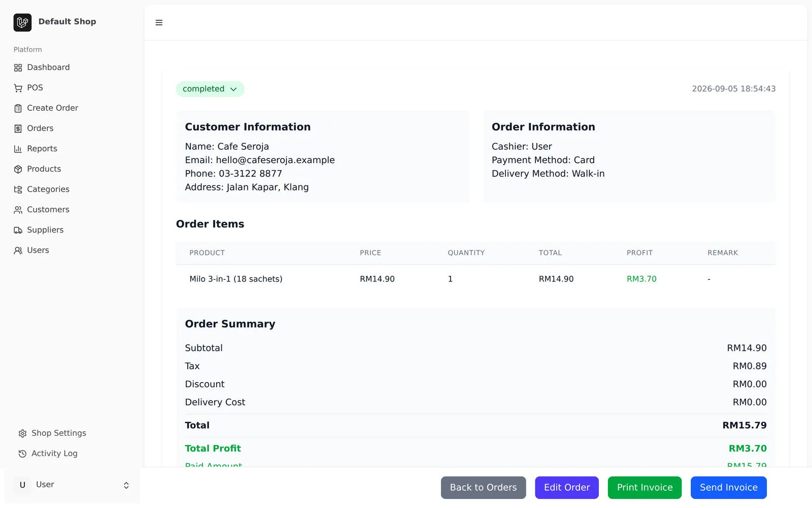Click the phone number 03-3122 8877
812x508 pixels.
[250, 174]
